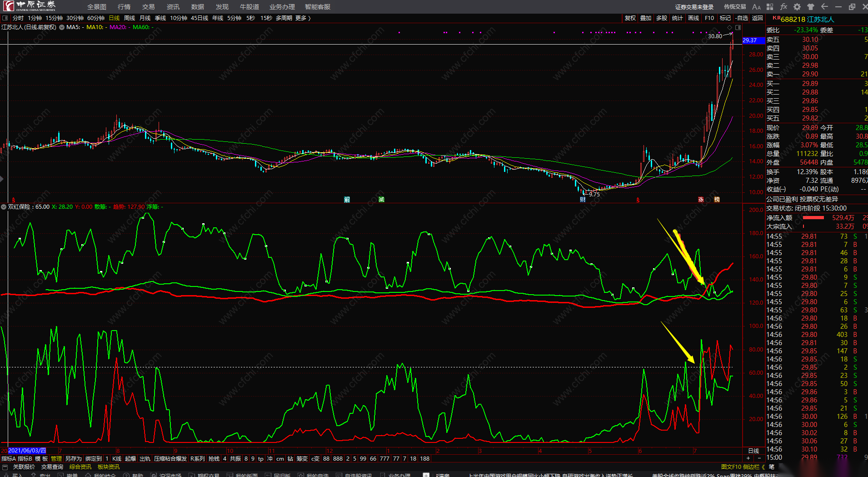Click the 2021/06/03 date marker on timeline
Screen dimensions: 868x477
click(27, 451)
